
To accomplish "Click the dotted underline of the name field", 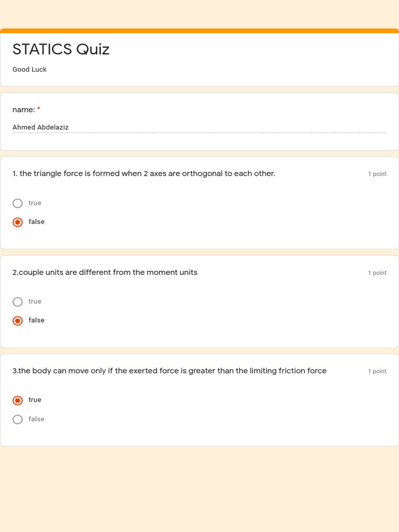I will click(x=199, y=132).
